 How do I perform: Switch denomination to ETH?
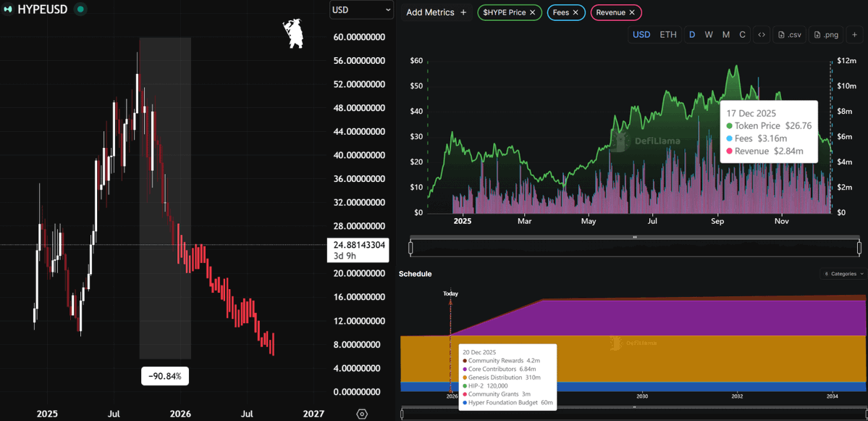point(667,34)
